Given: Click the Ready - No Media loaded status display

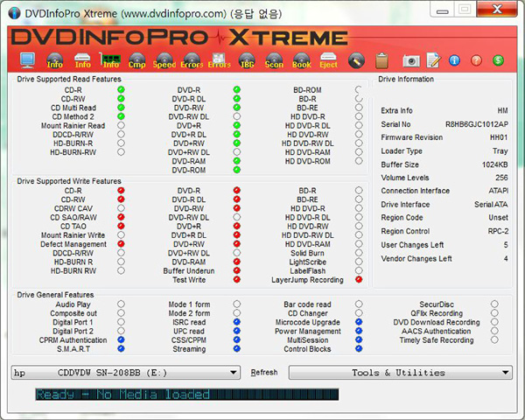Looking at the screenshot, I should click(187, 395).
